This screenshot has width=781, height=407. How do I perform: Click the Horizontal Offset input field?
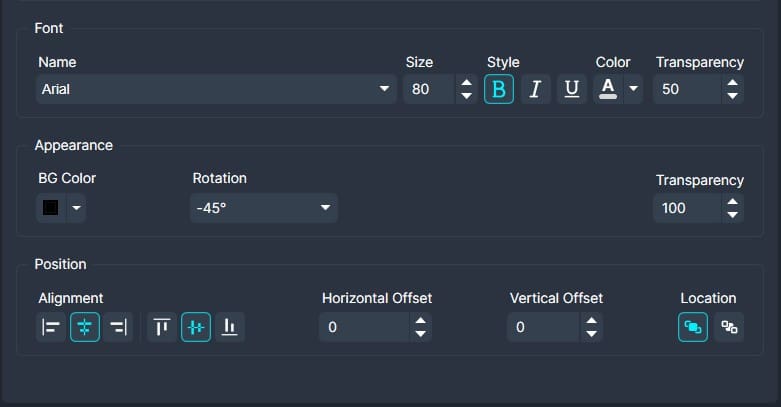point(364,327)
